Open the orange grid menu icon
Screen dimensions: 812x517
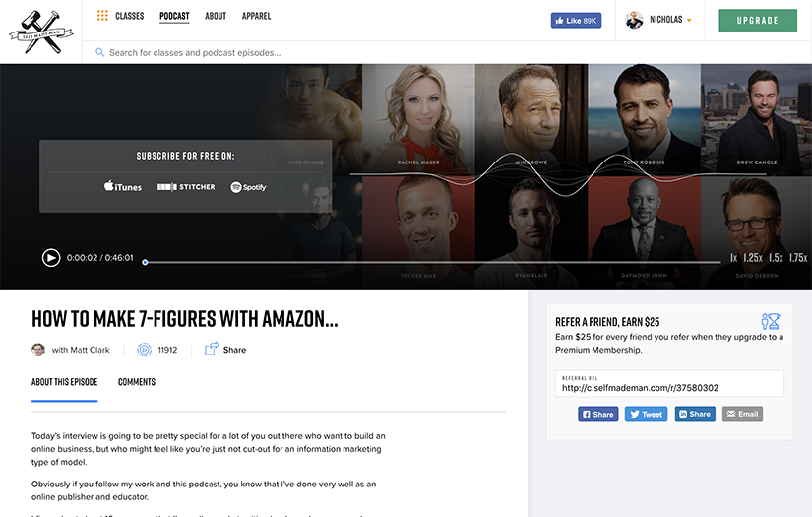point(102,16)
